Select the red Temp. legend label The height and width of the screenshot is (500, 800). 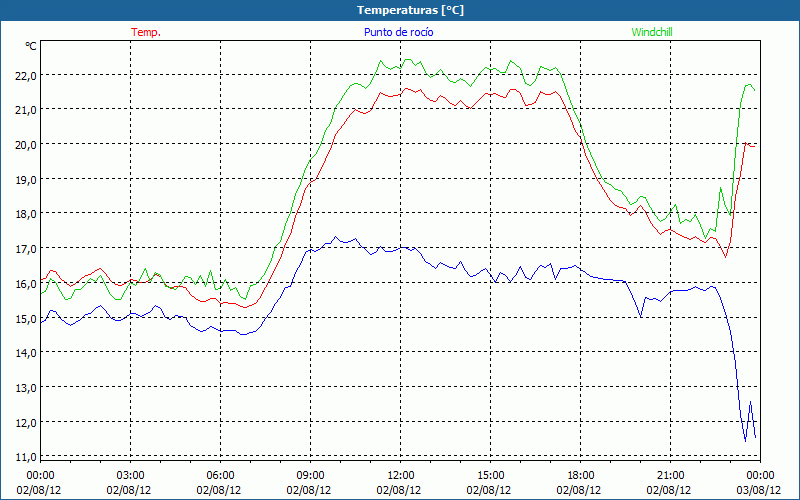146,32
